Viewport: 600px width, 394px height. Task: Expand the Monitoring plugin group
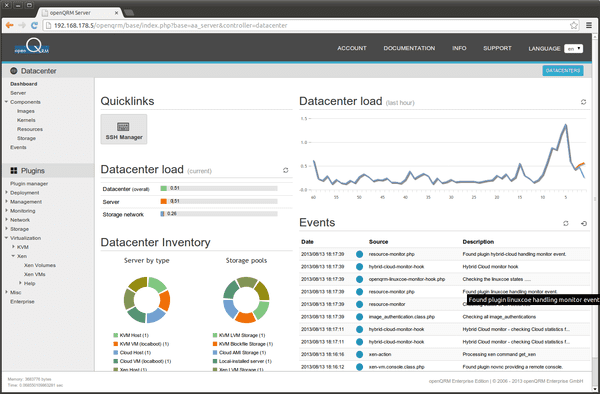6,210
